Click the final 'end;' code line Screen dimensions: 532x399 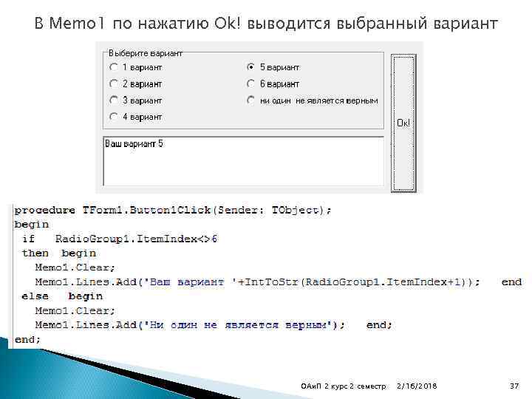[x=27, y=339]
